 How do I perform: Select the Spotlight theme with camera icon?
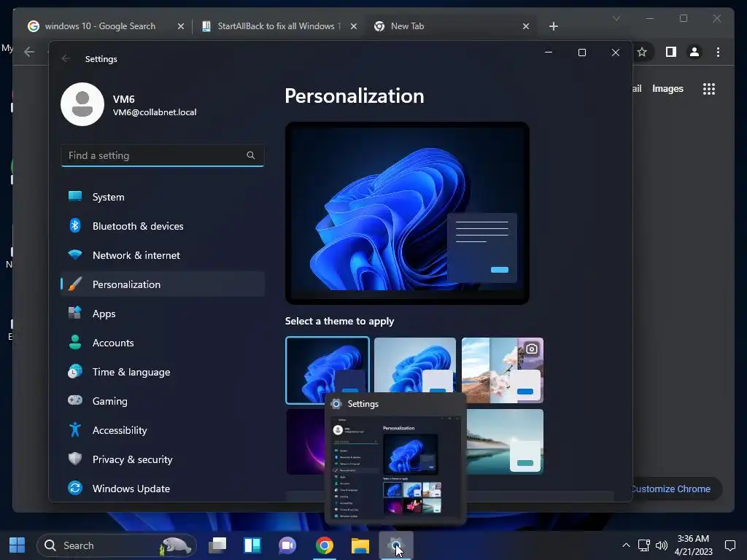(x=503, y=370)
